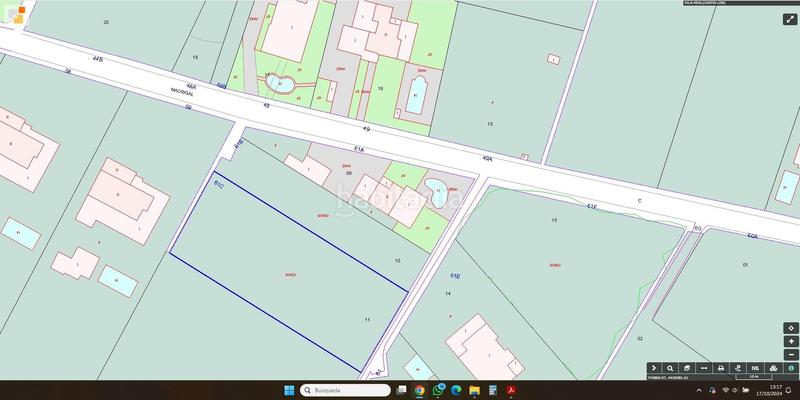The height and width of the screenshot is (400, 800).
Task: Center map with the locate icon
Action: (791, 328)
